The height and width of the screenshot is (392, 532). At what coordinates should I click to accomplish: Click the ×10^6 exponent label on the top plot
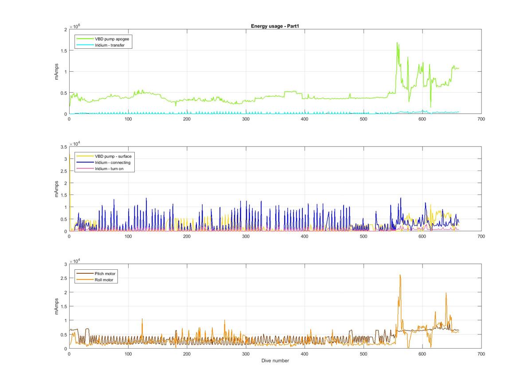click(74, 26)
